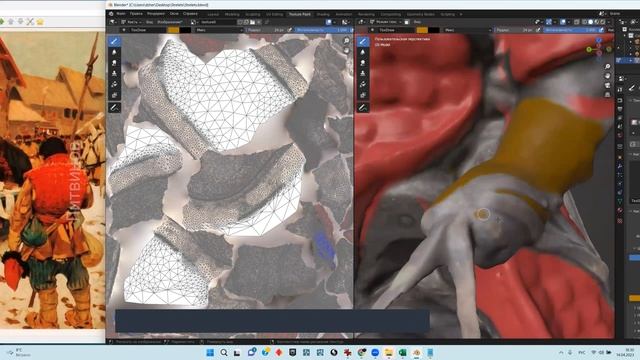Image resolution: width=640 pixels, height=360 pixels.
Task: Open the 3D viewport's editor type dropdown
Action: click(363, 22)
